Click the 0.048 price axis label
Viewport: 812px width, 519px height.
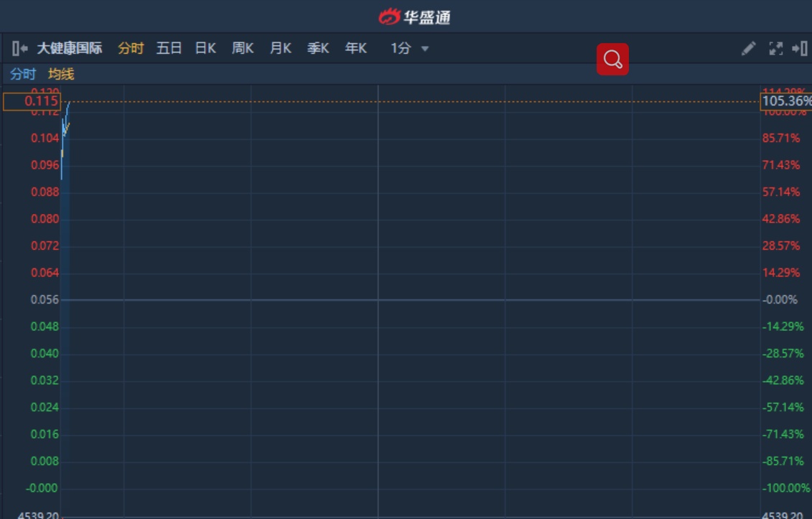45,327
